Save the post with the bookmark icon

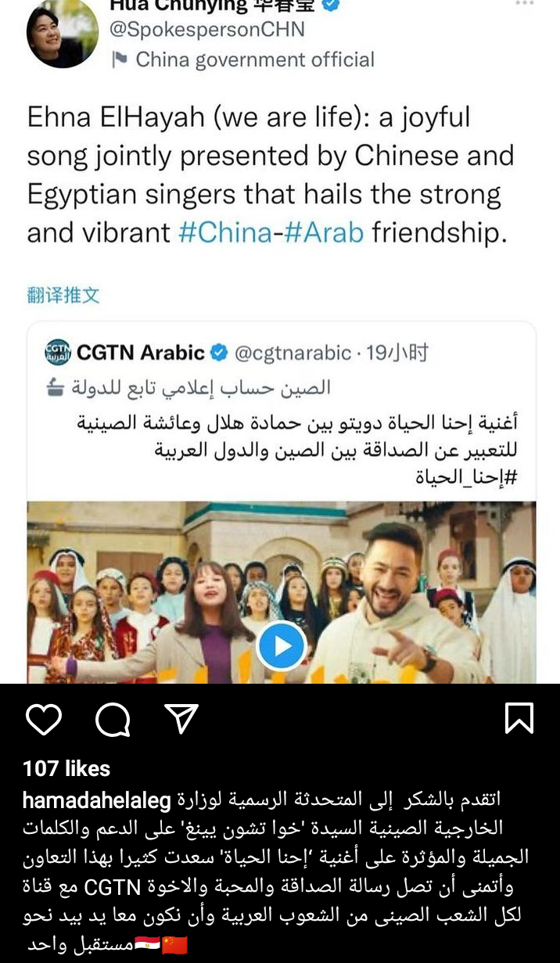coord(519,718)
